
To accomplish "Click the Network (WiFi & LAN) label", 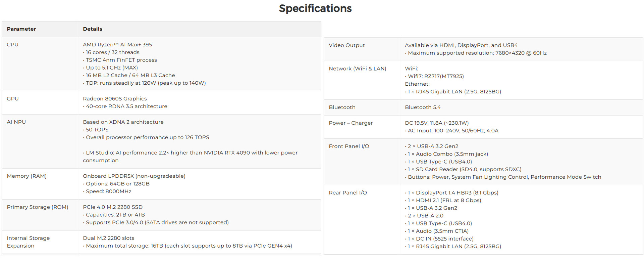I will (x=358, y=69).
